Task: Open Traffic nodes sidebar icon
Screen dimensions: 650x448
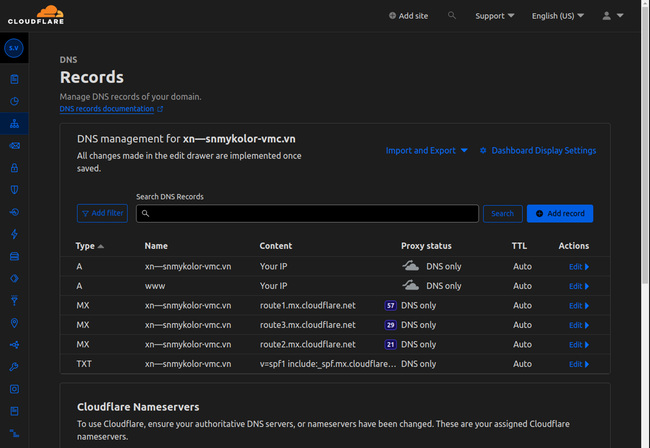Action: coord(14,345)
